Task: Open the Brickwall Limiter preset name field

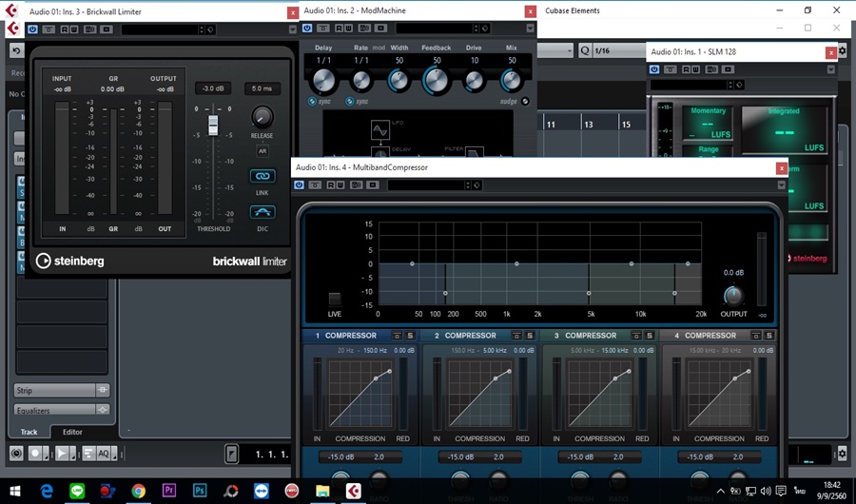Action: click(159, 29)
